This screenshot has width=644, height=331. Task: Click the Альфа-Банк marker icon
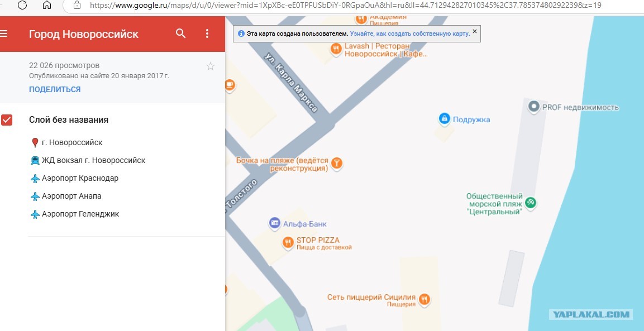(x=274, y=223)
